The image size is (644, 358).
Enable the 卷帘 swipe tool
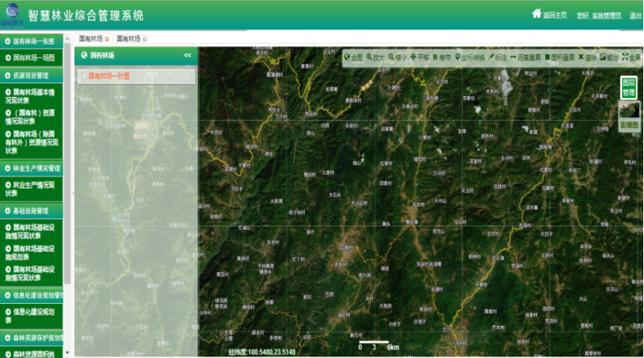[x=442, y=57]
